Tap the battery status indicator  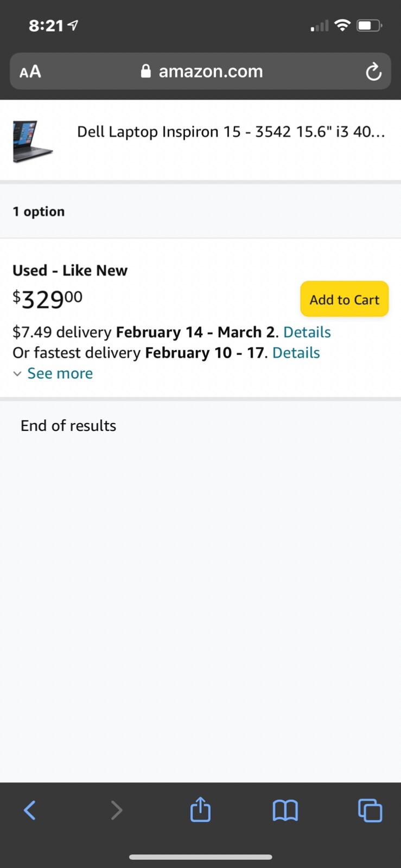click(x=369, y=25)
